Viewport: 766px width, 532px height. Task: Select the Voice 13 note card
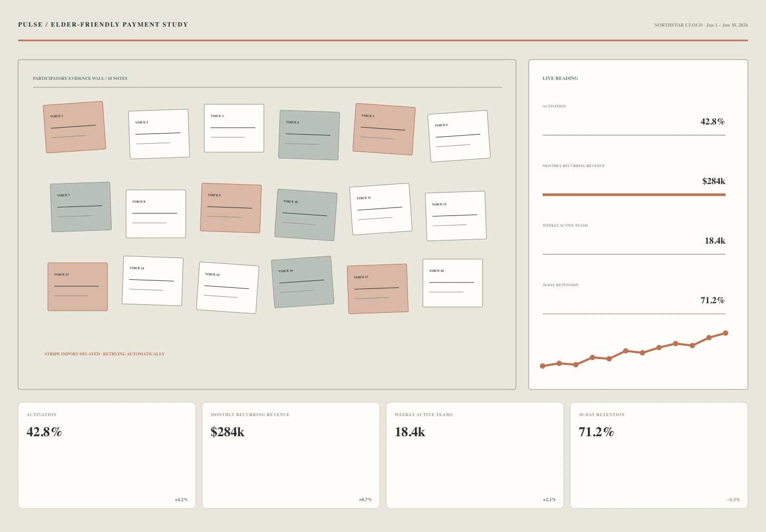click(78, 287)
